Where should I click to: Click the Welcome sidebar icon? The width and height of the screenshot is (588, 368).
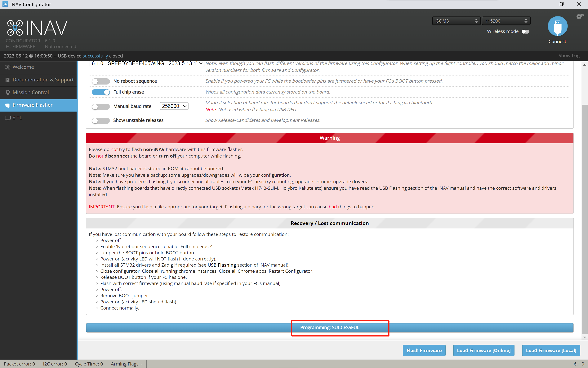coord(8,67)
